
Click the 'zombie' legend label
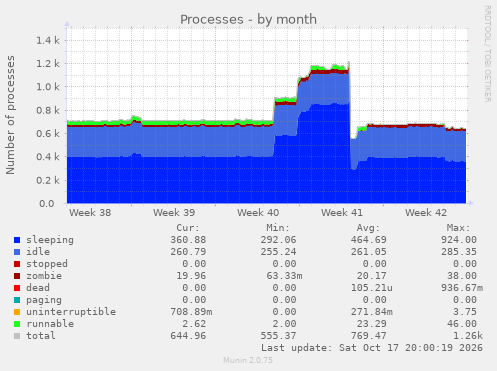44,276
